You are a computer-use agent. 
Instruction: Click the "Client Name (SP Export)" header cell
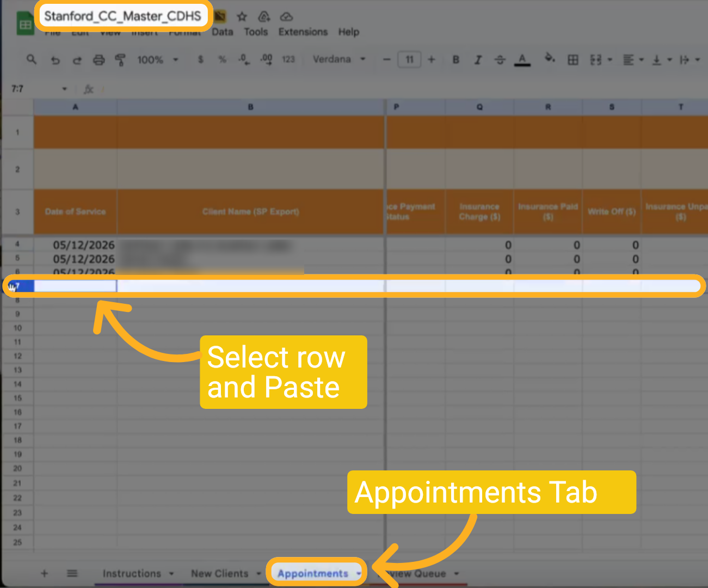click(x=251, y=212)
